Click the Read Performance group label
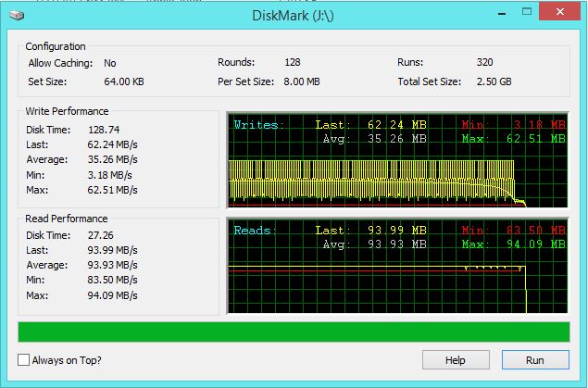Image resolution: width=588 pixels, height=388 pixels. tap(67, 219)
